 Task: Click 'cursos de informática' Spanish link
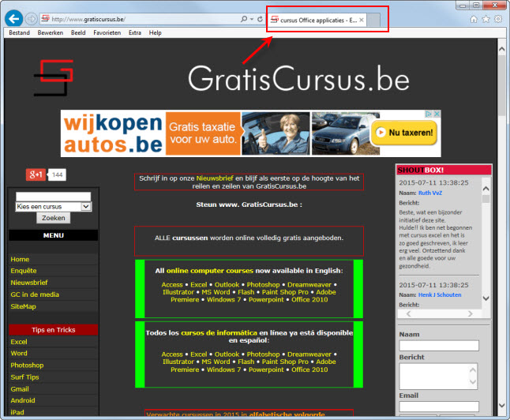tap(219, 333)
